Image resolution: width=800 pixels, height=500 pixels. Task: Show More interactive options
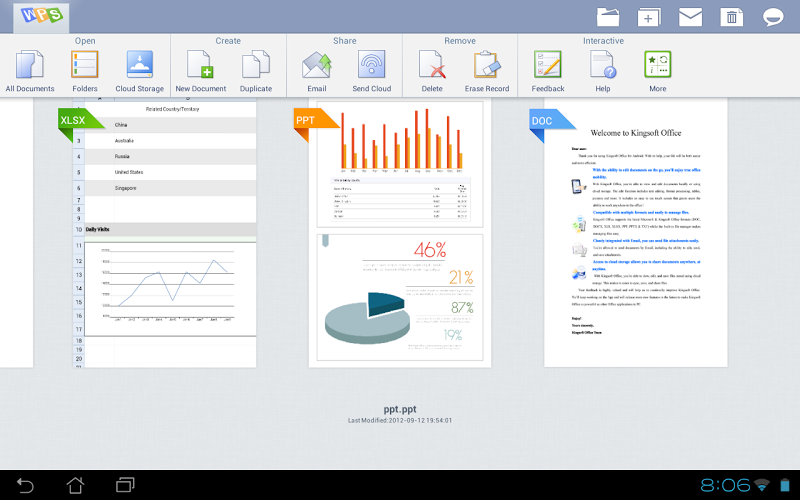tap(658, 71)
